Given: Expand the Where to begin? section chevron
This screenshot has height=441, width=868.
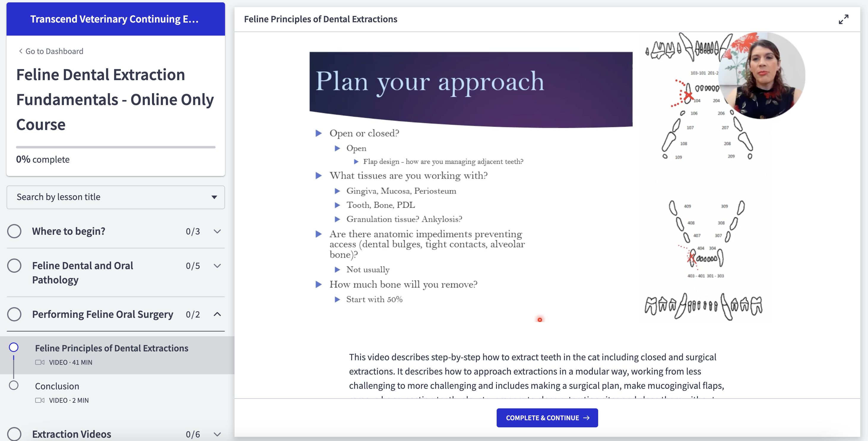Looking at the screenshot, I should click(217, 231).
